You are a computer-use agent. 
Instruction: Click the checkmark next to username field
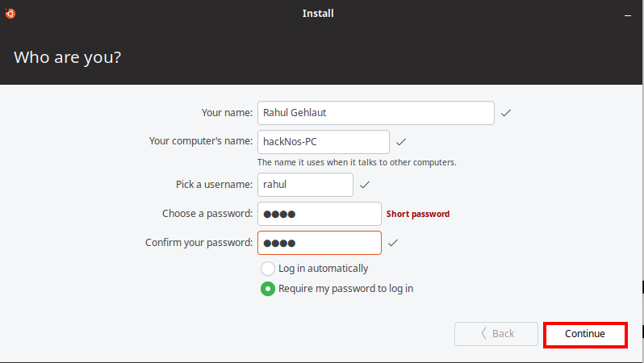(x=365, y=185)
